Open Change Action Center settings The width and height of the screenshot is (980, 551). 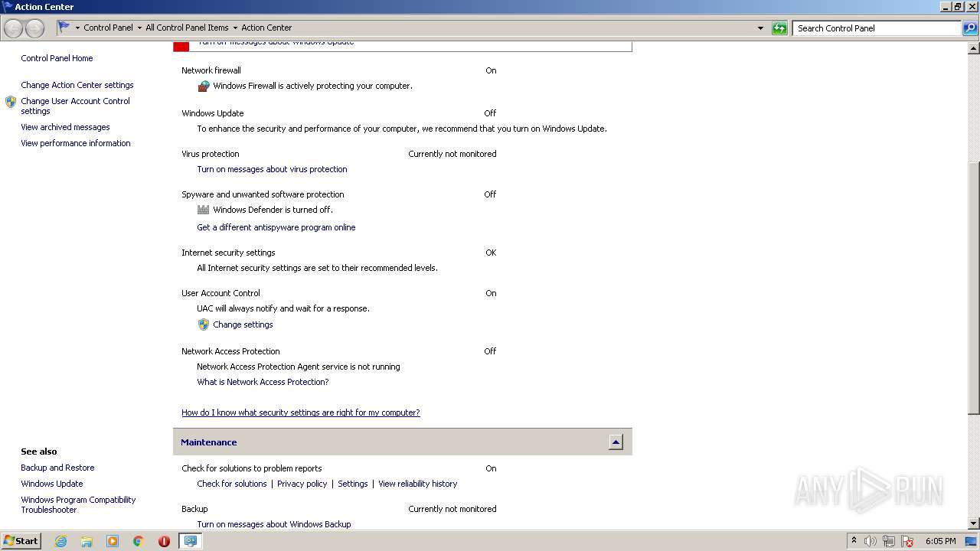pyautogui.click(x=77, y=85)
